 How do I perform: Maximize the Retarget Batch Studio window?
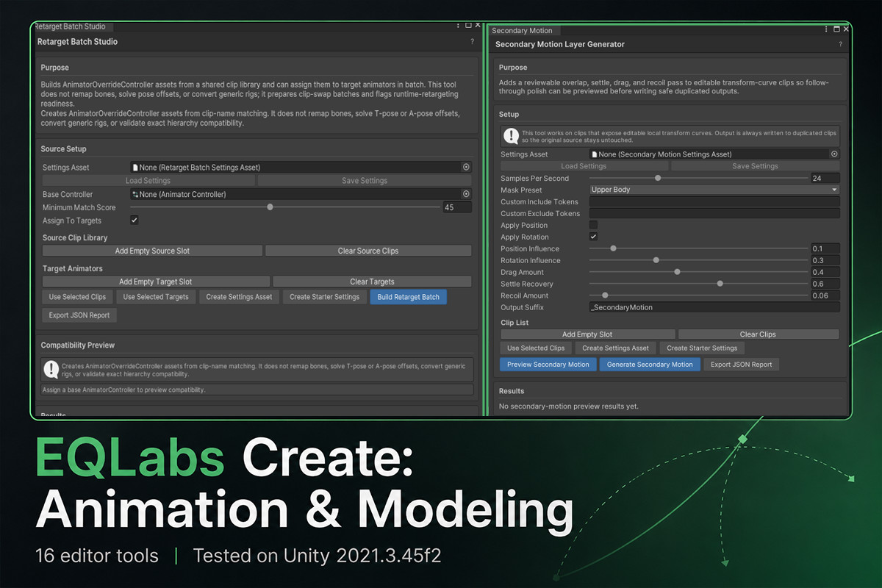tap(468, 25)
